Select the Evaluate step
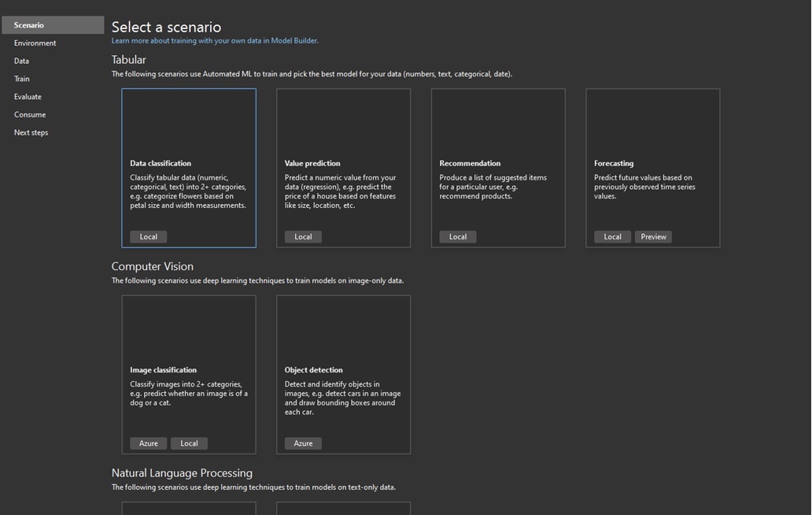 click(28, 96)
